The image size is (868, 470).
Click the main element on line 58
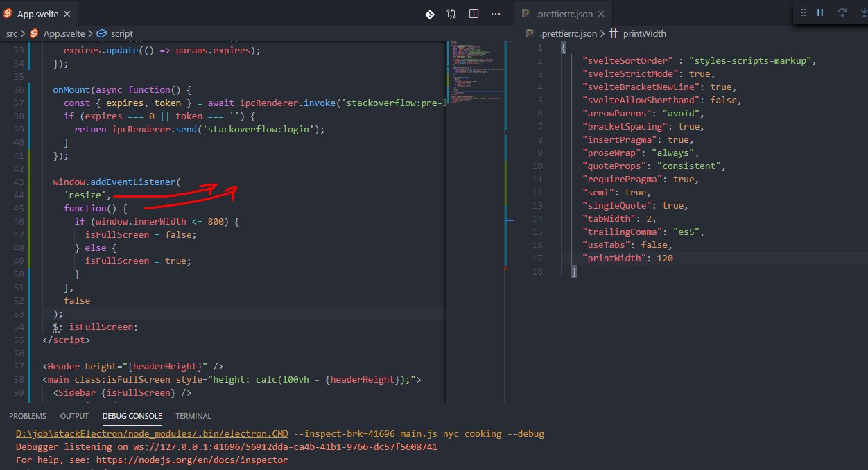pyautogui.click(x=232, y=380)
